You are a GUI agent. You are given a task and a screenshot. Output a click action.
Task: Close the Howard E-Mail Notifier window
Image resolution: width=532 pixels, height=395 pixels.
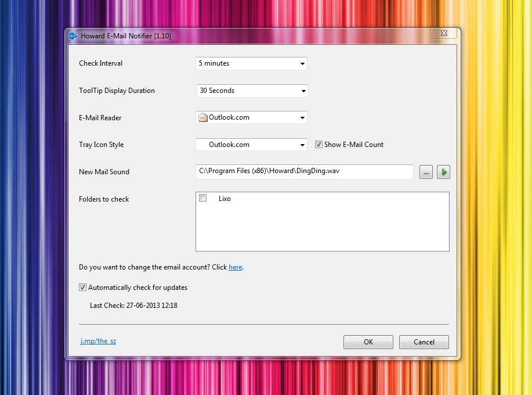(444, 33)
